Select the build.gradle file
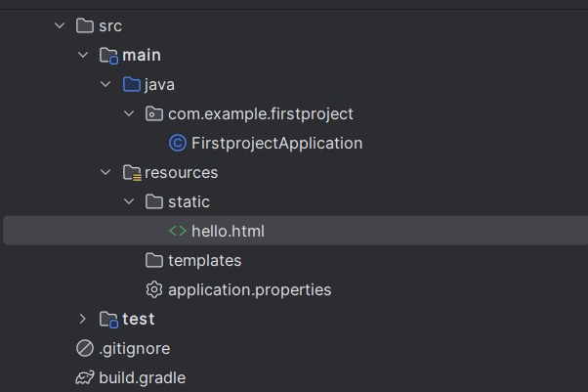 [142, 378]
